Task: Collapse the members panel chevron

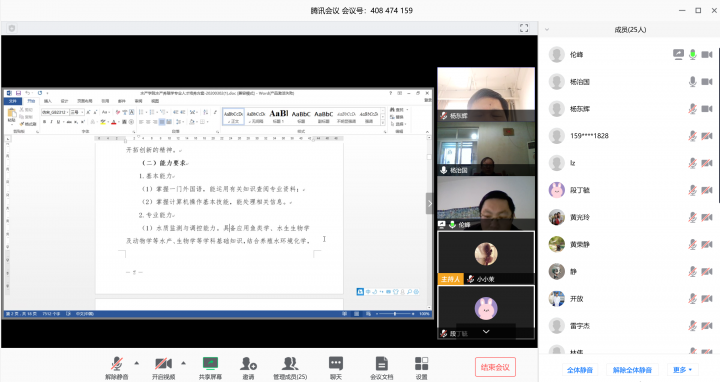Action: pos(547,29)
